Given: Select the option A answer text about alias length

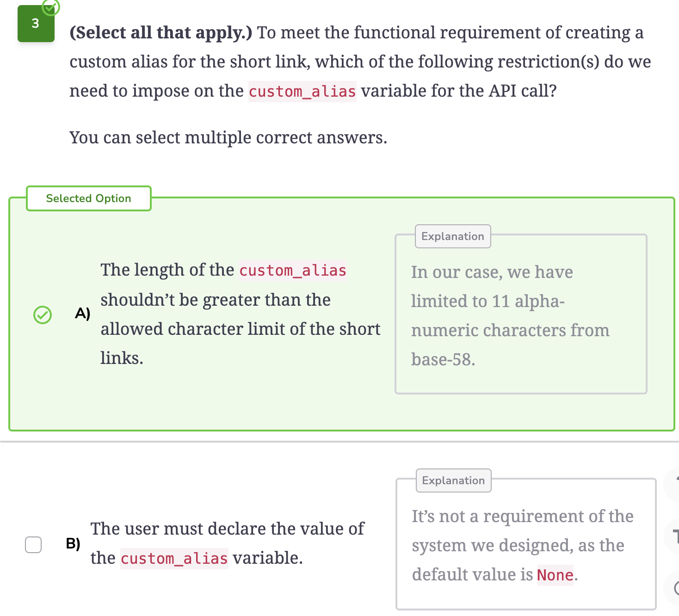Looking at the screenshot, I should pyautogui.click(x=240, y=314).
